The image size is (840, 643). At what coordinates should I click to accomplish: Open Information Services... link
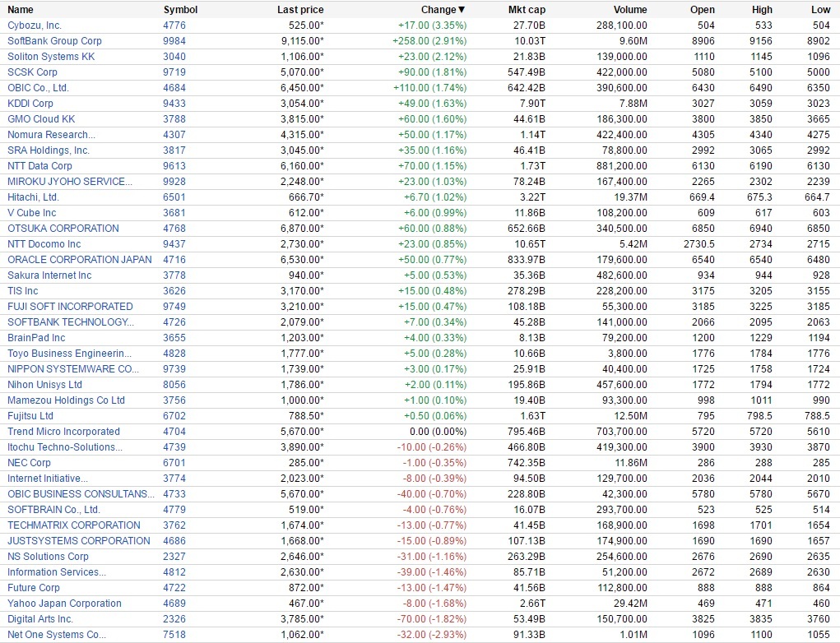pos(57,572)
